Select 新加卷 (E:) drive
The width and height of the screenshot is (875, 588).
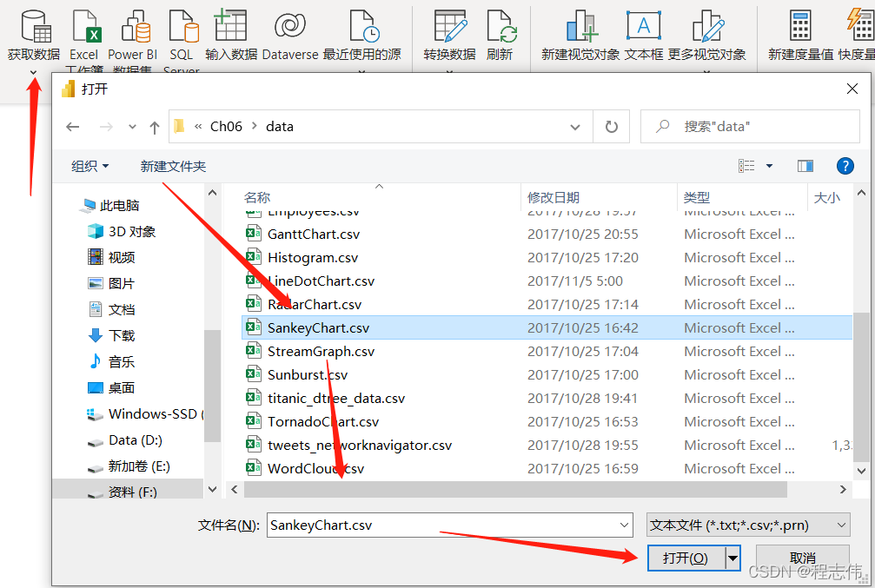(x=139, y=466)
